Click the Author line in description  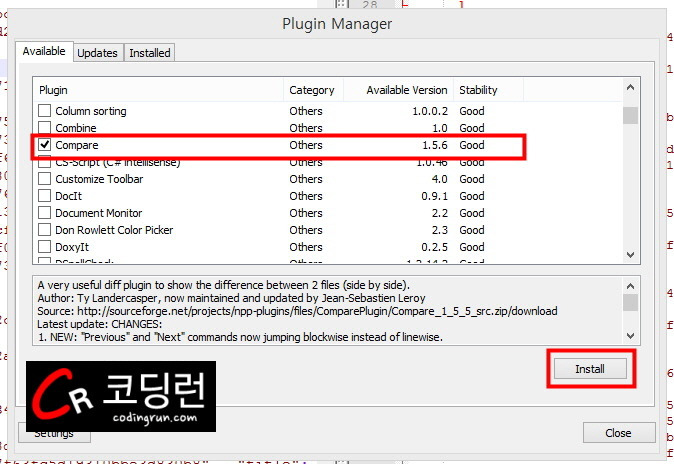click(231, 298)
